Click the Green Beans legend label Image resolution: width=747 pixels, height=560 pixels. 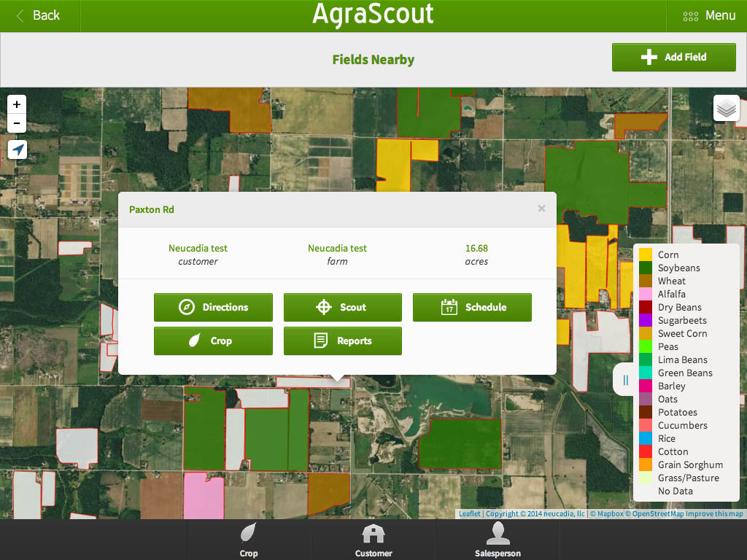(x=685, y=373)
